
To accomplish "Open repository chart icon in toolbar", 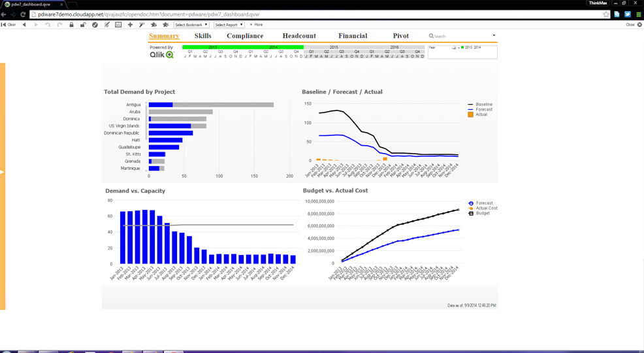I will point(118,25).
